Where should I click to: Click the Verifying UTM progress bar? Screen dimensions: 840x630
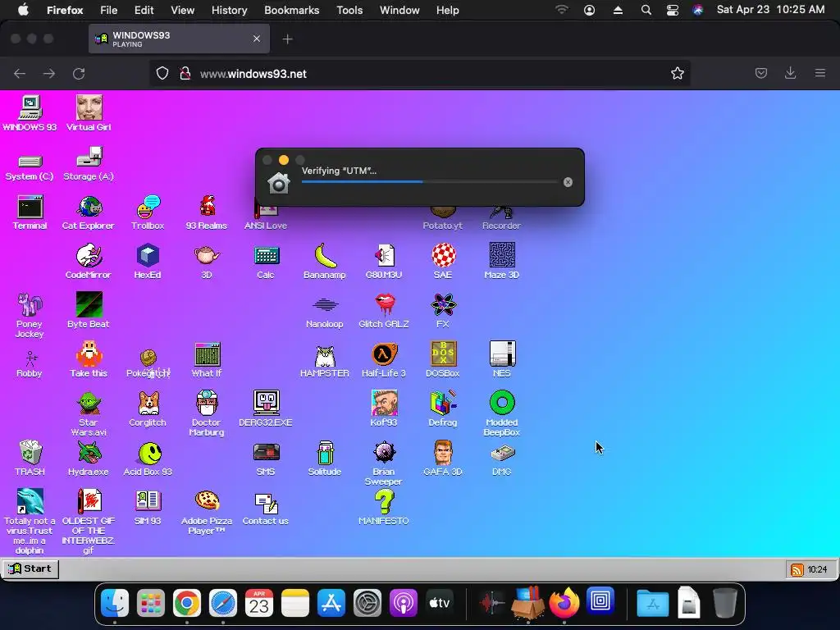[x=429, y=182]
